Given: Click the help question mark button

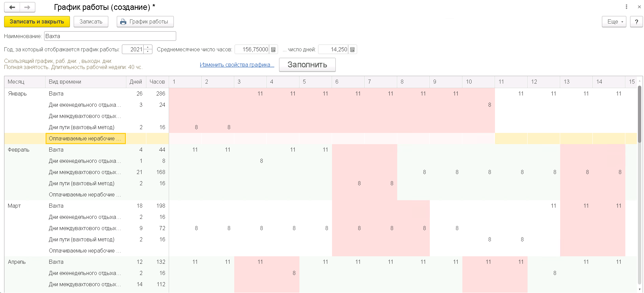Looking at the screenshot, I should pos(636,22).
